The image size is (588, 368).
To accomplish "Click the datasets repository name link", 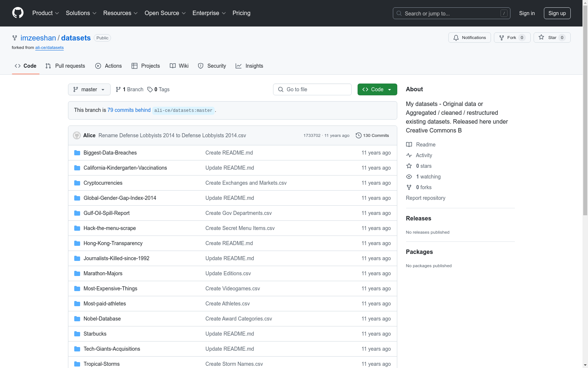I will pos(76,38).
